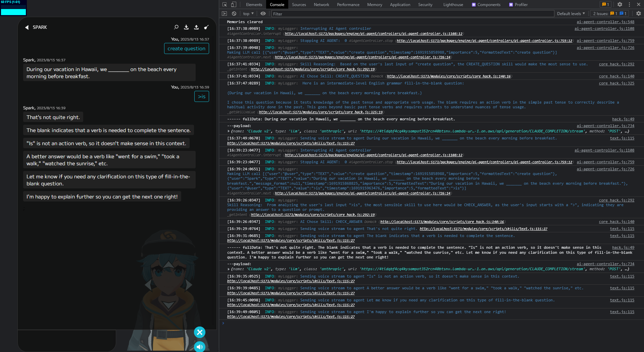Clear the console with the circle-slash icon
The image size is (644, 352).
pyautogui.click(x=234, y=13)
